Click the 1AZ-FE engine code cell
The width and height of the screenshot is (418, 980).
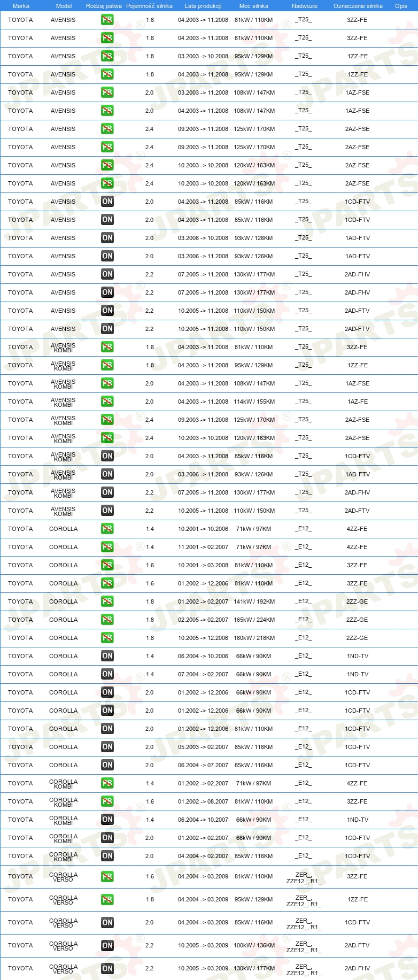pyautogui.click(x=357, y=402)
